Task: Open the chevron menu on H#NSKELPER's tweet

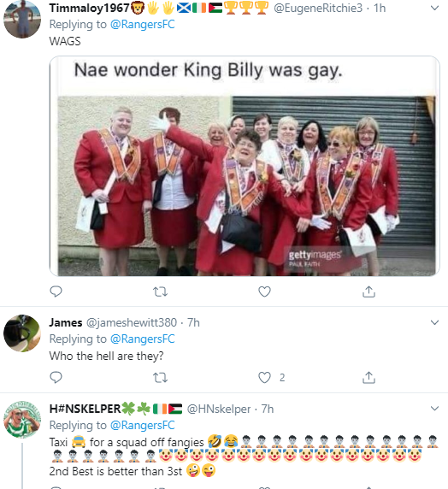Action: click(434, 409)
